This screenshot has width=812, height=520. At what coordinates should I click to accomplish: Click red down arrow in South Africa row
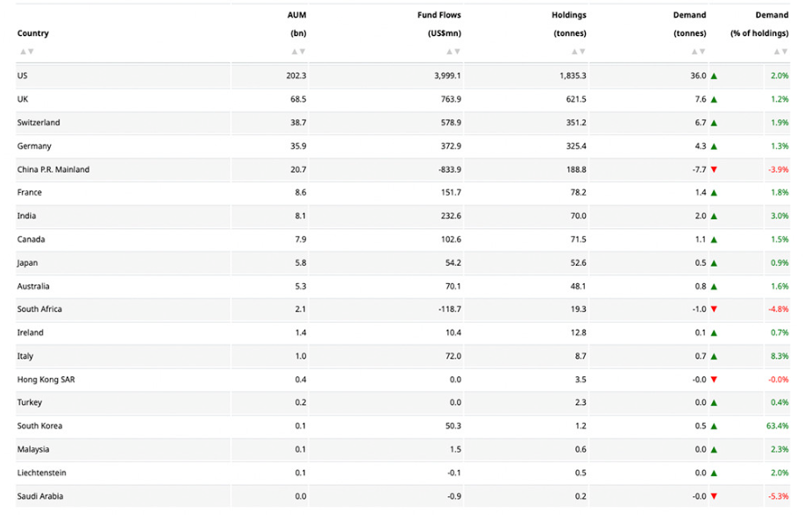pyautogui.click(x=714, y=310)
